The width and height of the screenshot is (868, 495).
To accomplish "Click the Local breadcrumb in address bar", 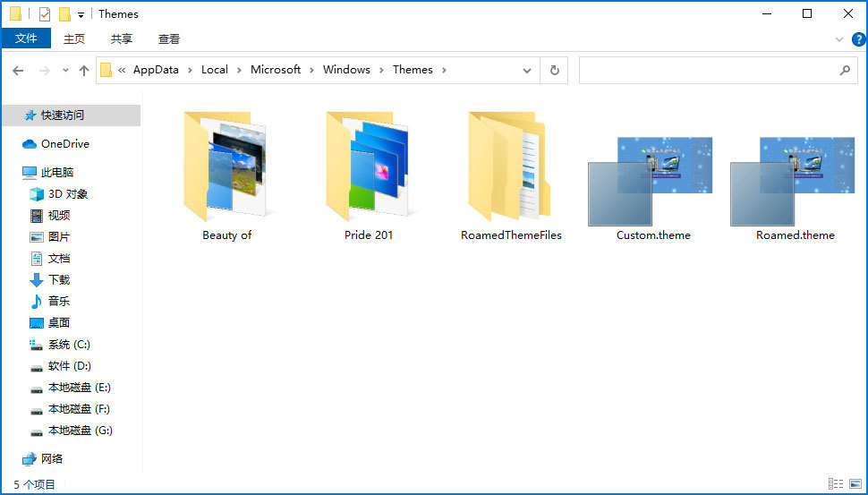I will pyautogui.click(x=214, y=70).
